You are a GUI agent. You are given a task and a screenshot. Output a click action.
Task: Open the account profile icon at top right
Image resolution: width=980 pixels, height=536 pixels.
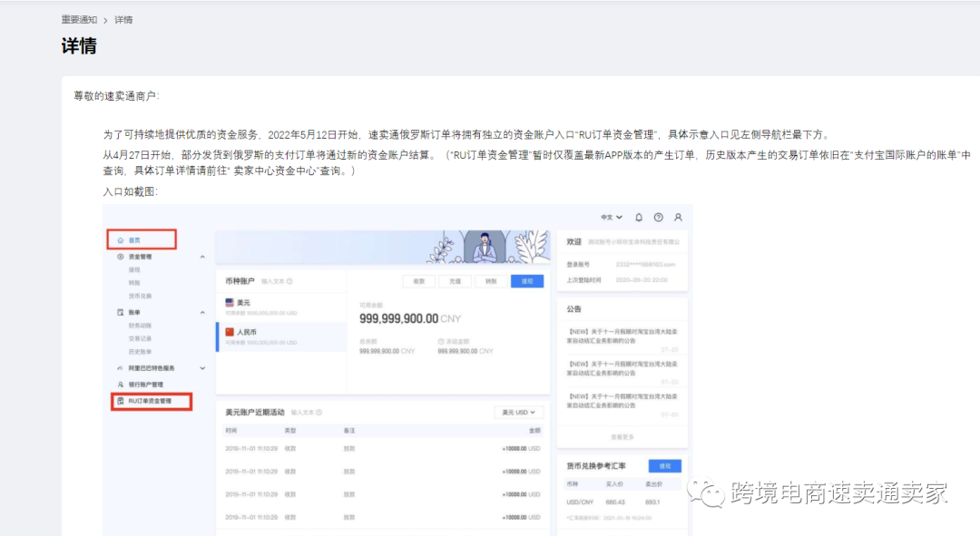[678, 217]
